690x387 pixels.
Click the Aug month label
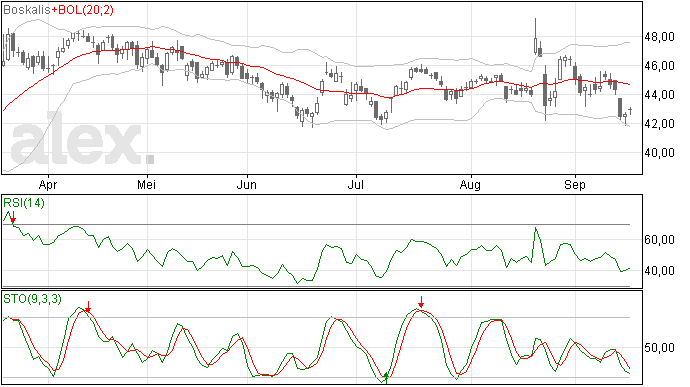[470, 185]
